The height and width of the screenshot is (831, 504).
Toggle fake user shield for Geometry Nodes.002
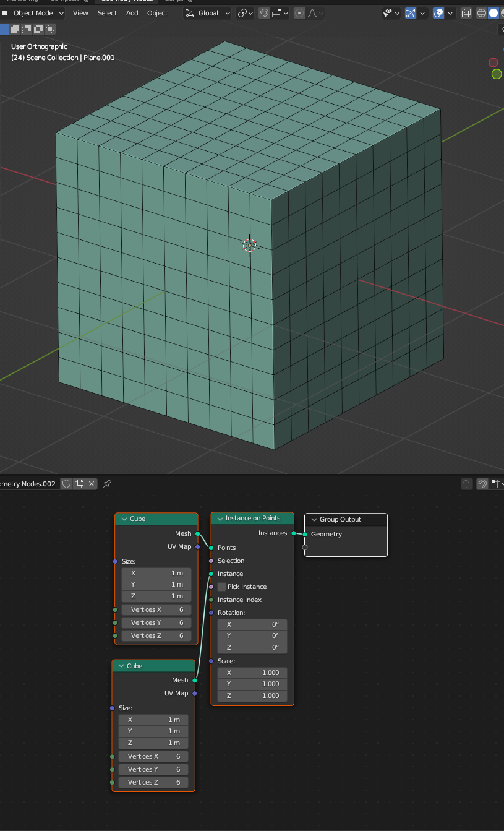click(66, 483)
